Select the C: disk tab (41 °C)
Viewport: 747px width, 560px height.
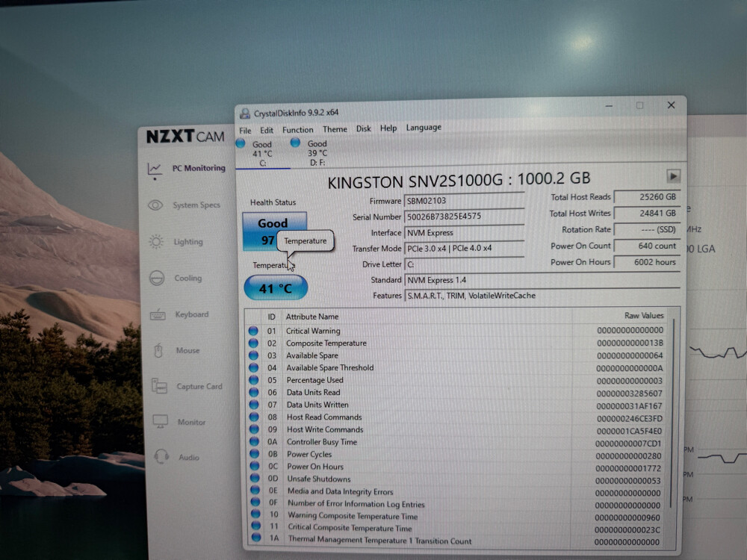(x=262, y=153)
